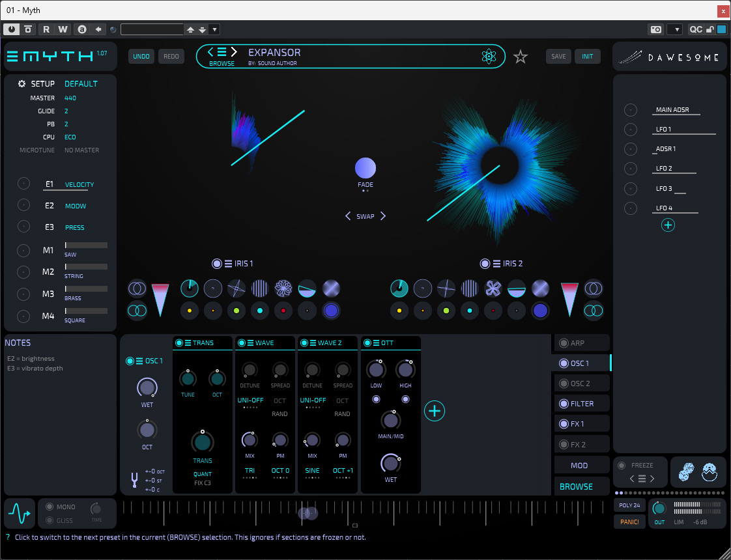Switch to the FILTER tab

582,404
